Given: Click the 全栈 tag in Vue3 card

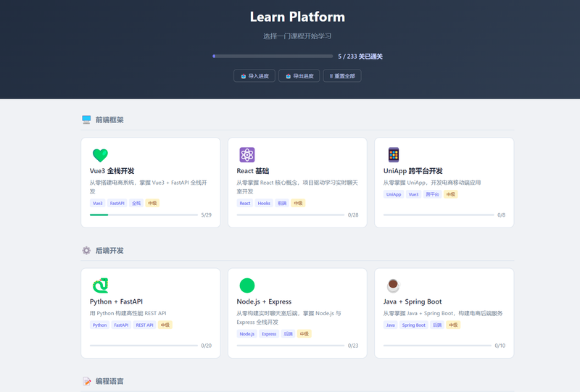Looking at the screenshot, I should point(136,203).
